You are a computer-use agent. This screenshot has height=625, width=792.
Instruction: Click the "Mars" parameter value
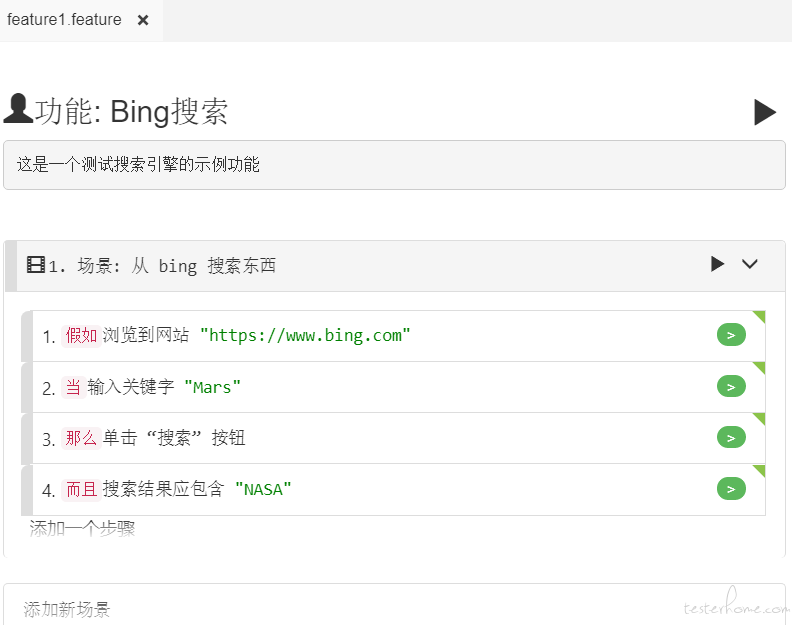click(212, 388)
